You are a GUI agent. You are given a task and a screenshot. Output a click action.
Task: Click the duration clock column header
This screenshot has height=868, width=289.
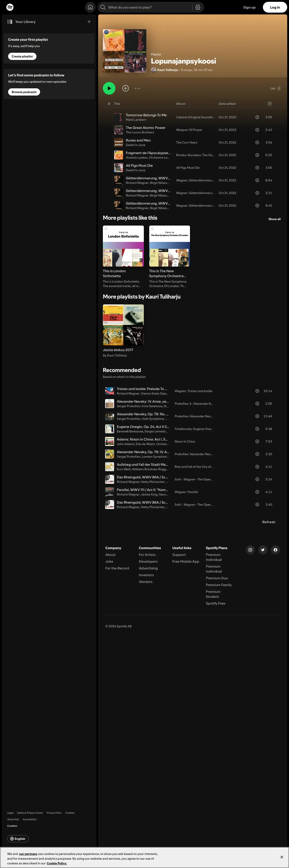(x=269, y=104)
